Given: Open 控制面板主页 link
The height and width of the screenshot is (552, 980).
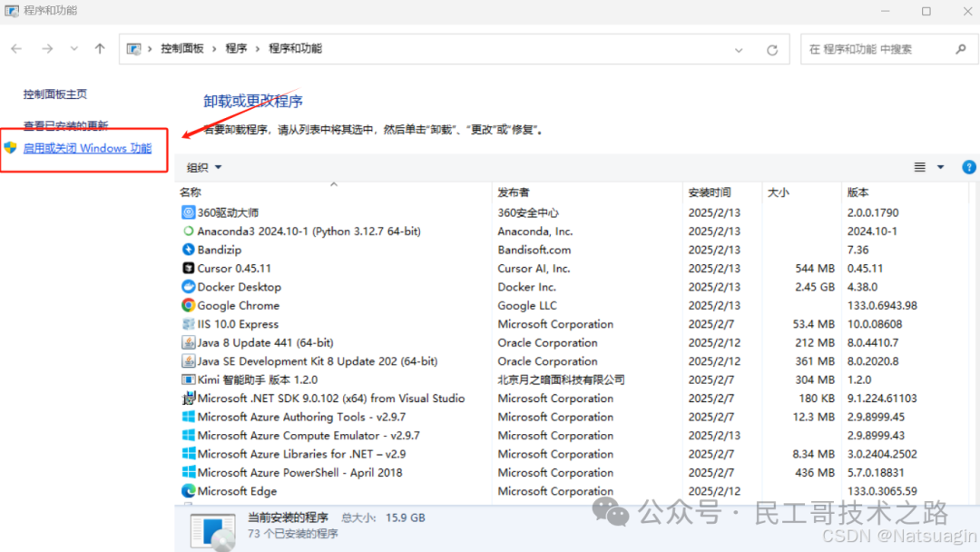Looking at the screenshot, I should [x=55, y=94].
